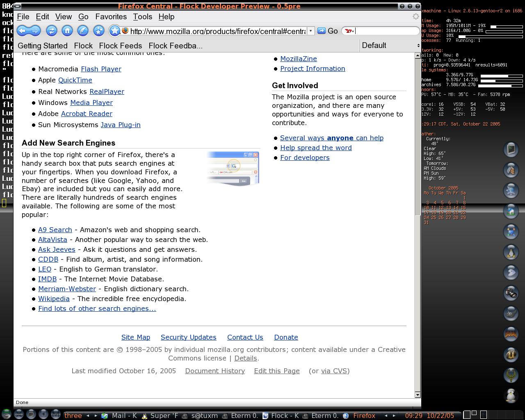This screenshot has height=420, width=525.
Task: Open the Default dropdown on the bookmarks bar
Action: pos(390,46)
